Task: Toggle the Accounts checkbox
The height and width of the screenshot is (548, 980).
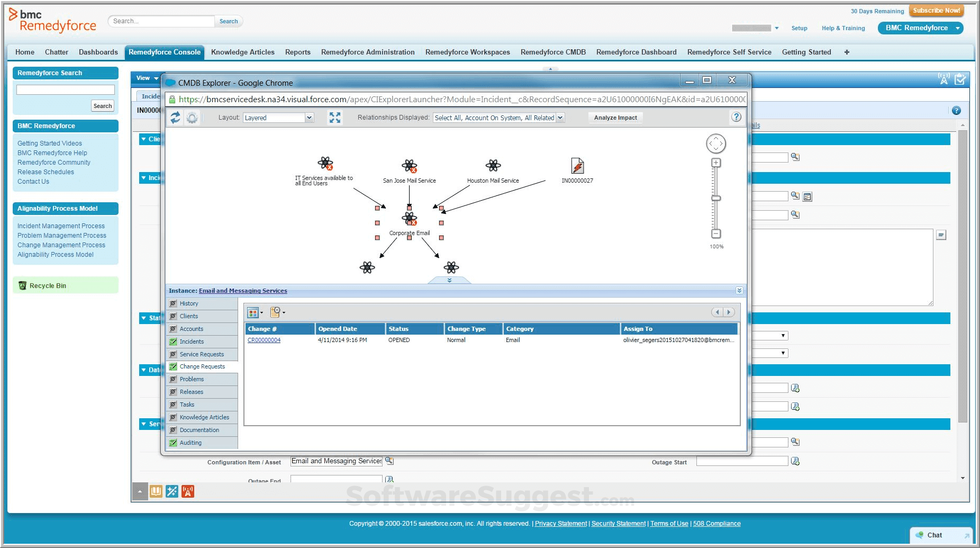Action: click(173, 329)
